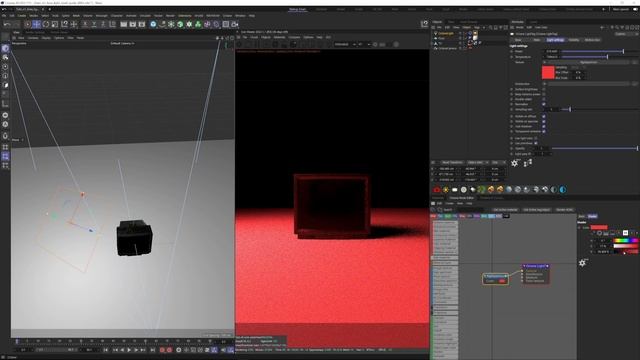Collapse the Corona Light node arrow
This screenshot has height=360, width=640.
pyautogui.click(x=524, y=266)
